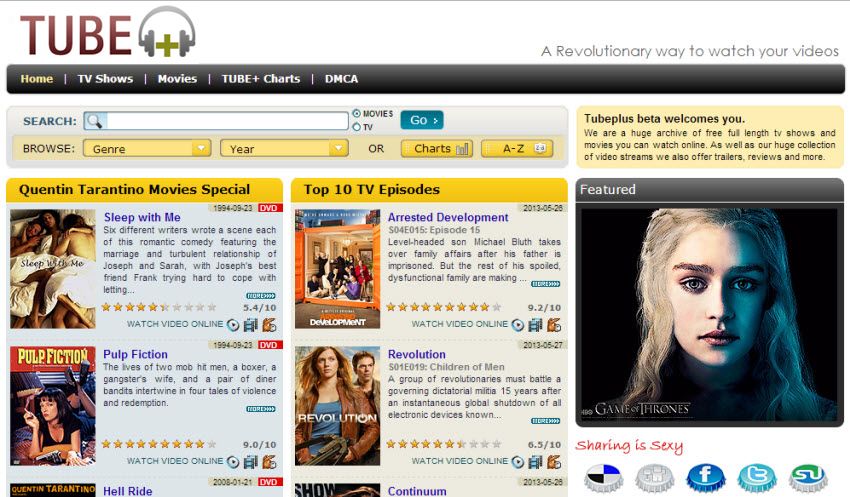Share on Facebook bottle cap icon
This screenshot has width=850, height=497.
[x=705, y=477]
